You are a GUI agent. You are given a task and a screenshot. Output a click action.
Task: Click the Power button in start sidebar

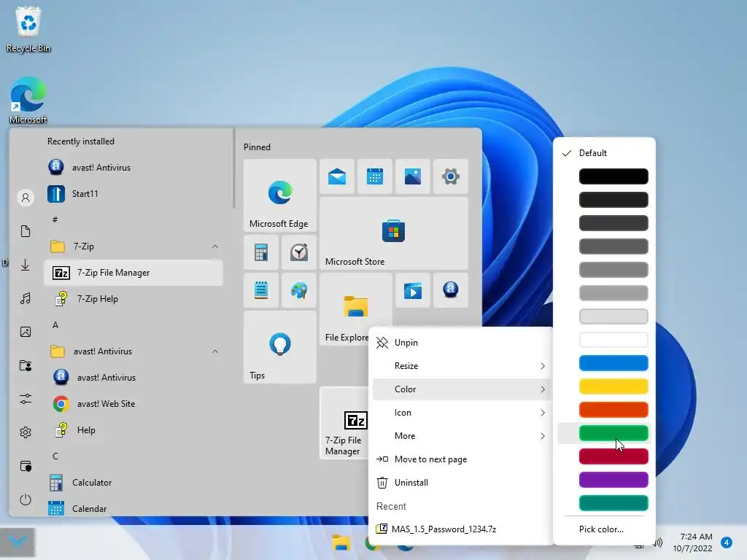click(26, 499)
